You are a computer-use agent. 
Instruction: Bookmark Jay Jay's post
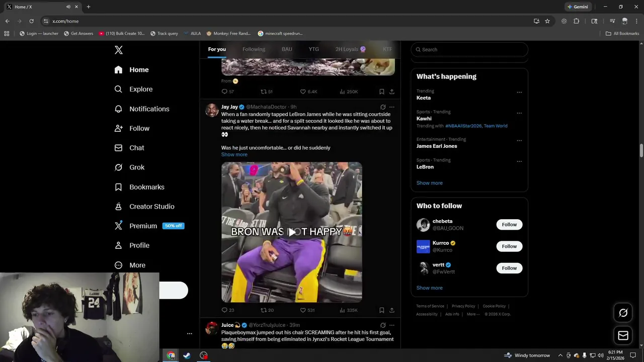coord(382,310)
